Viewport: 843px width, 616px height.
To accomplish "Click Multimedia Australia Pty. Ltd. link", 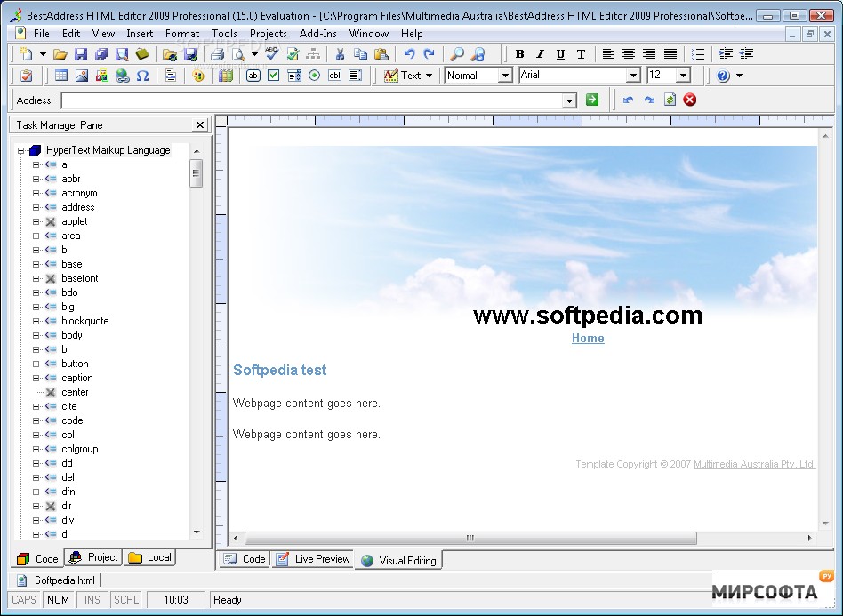I will click(754, 464).
